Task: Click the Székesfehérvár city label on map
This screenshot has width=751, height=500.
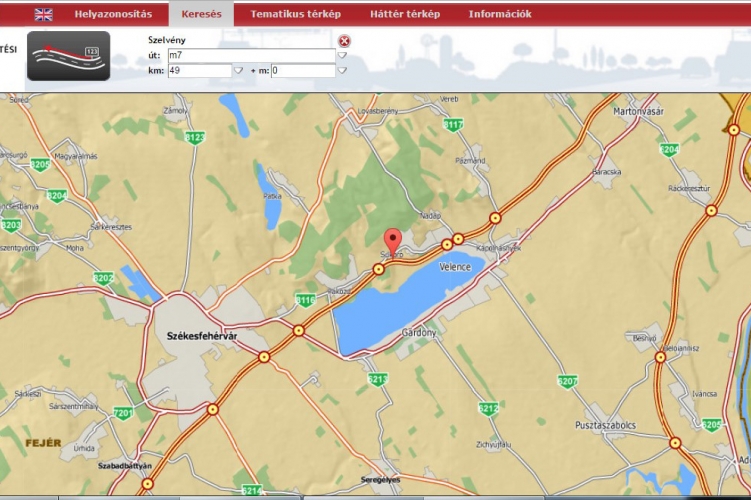Action: (x=197, y=337)
